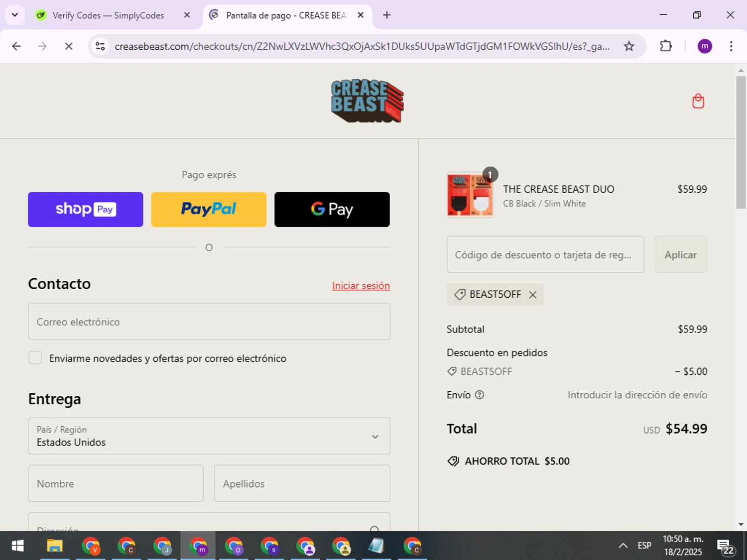Viewport: 747px width, 560px height.
Task: Focus the Correo electrónico field
Action: coord(209,322)
